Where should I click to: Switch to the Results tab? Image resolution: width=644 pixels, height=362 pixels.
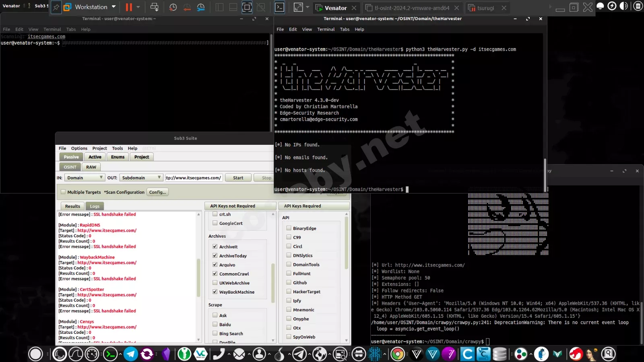pos(72,206)
